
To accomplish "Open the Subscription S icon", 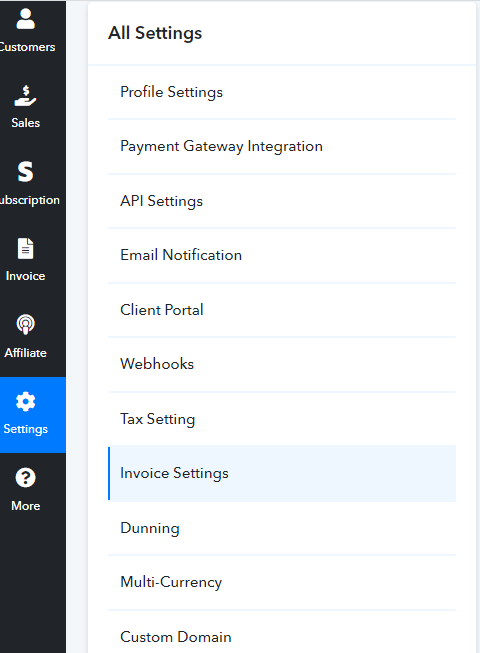I will (25, 172).
